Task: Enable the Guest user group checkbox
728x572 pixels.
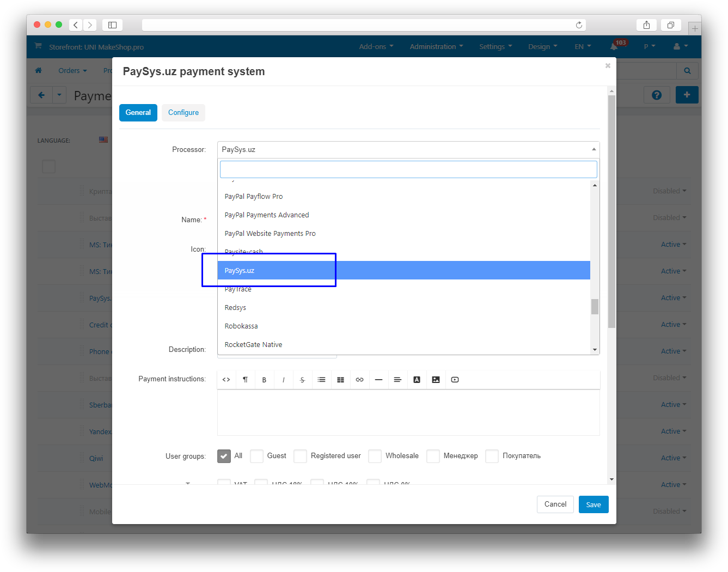Action: [x=256, y=456]
